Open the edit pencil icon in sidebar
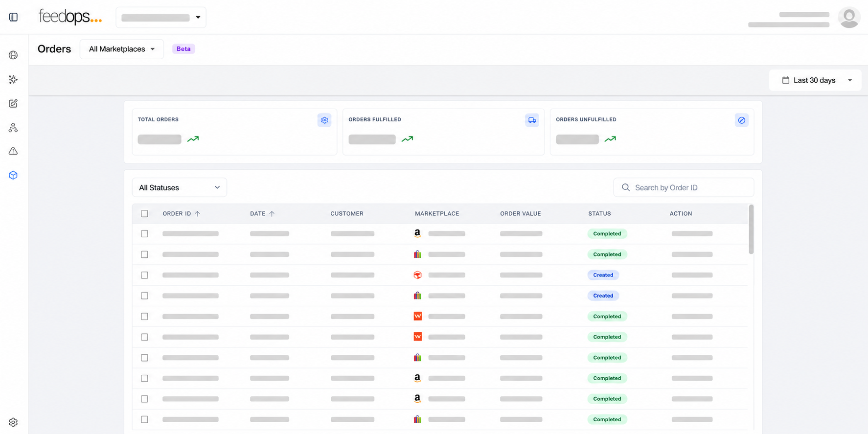868x434 pixels. coord(13,103)
